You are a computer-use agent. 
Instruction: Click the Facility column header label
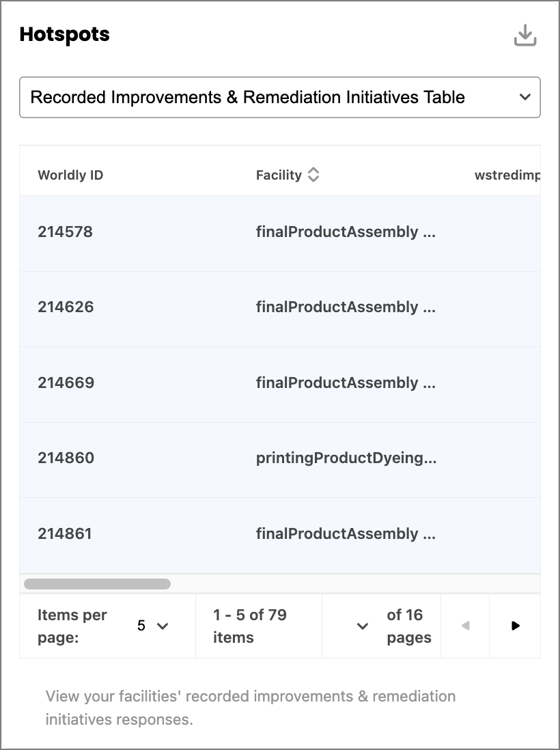(279, 175)
